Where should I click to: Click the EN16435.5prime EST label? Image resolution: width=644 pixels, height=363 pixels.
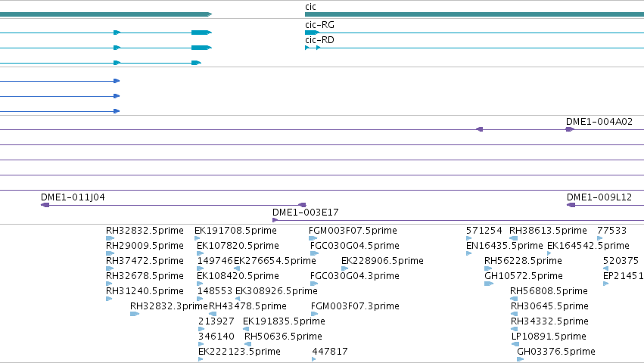point(504,246)
